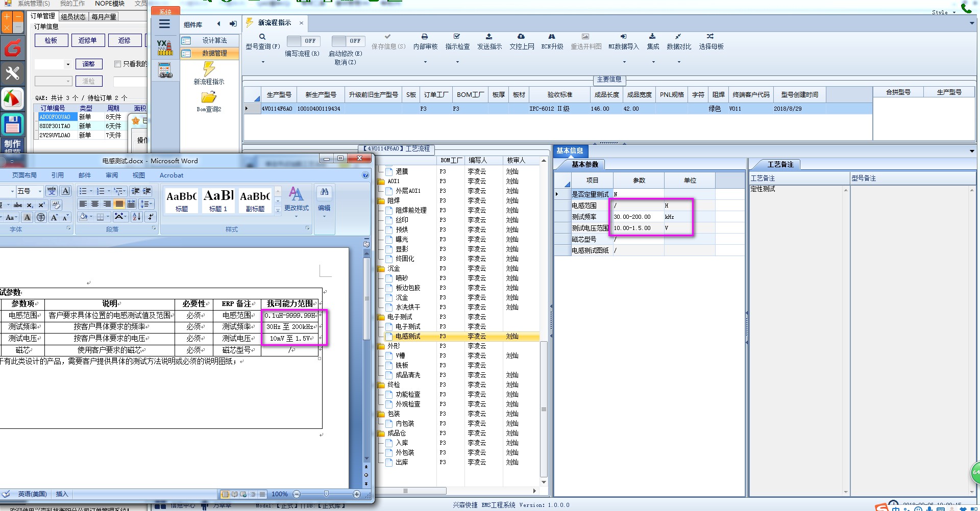
Task: Click Word's justify alignment icon
Action: (119, 204)
